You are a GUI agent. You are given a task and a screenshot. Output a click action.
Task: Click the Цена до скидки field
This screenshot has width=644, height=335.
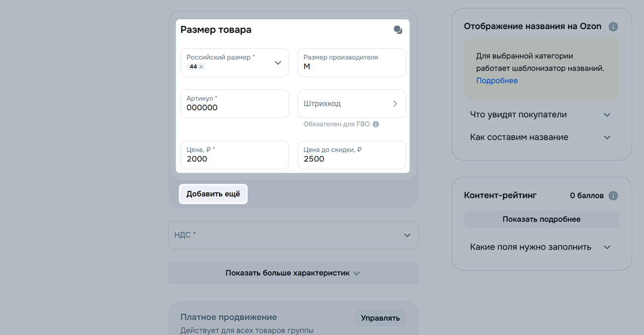coord(351,159)
